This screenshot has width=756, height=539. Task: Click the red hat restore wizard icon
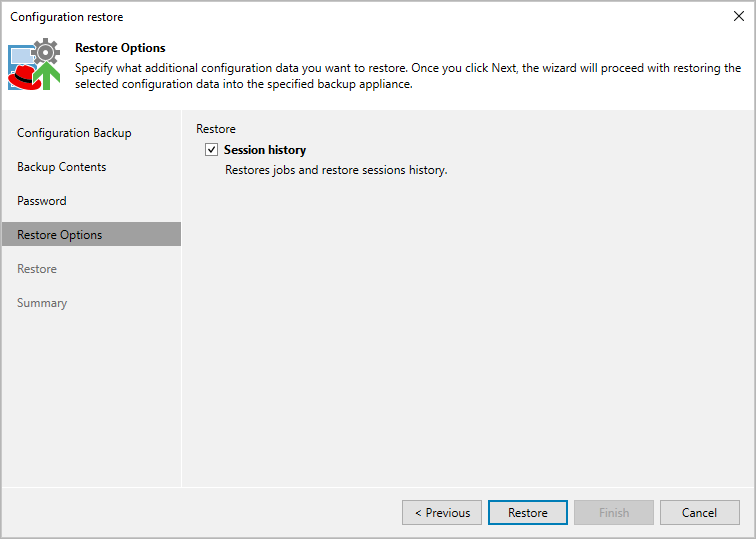point(34,64)
